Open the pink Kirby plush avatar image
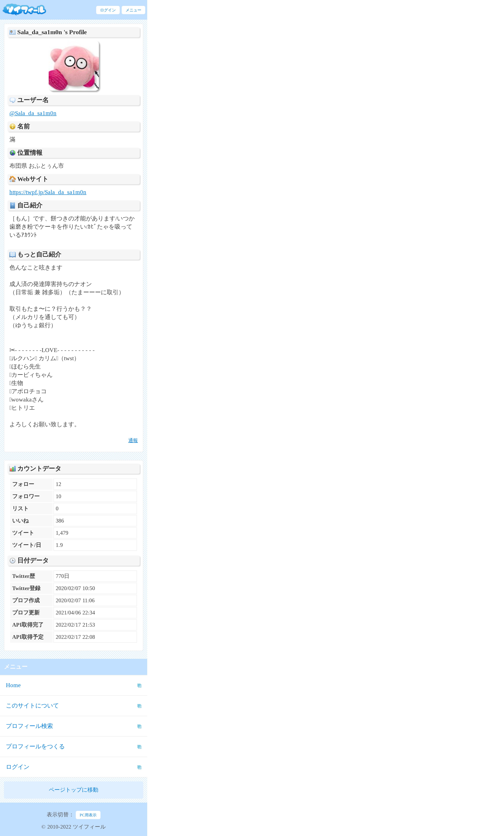 point(74,66)
